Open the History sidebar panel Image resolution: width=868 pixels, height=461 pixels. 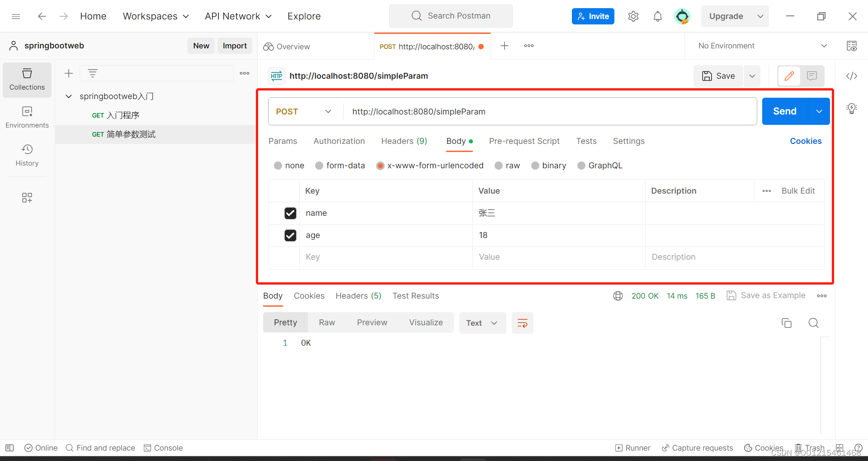tap(27, 155)
